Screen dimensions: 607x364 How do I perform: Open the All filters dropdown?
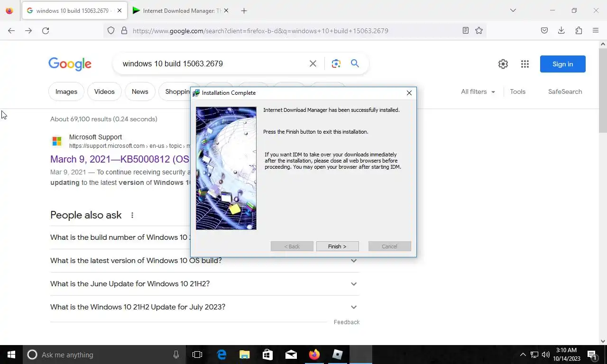tap(478, 91)
